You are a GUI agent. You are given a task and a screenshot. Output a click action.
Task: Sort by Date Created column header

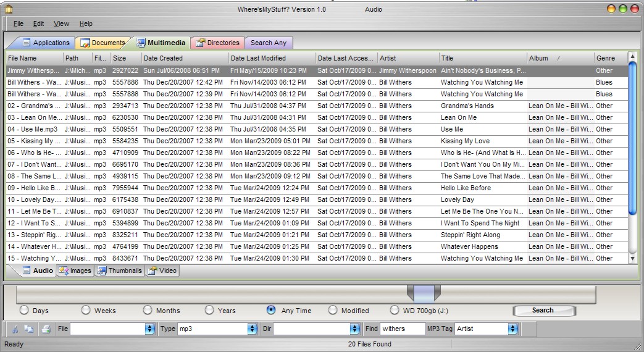tap(185, 58)
